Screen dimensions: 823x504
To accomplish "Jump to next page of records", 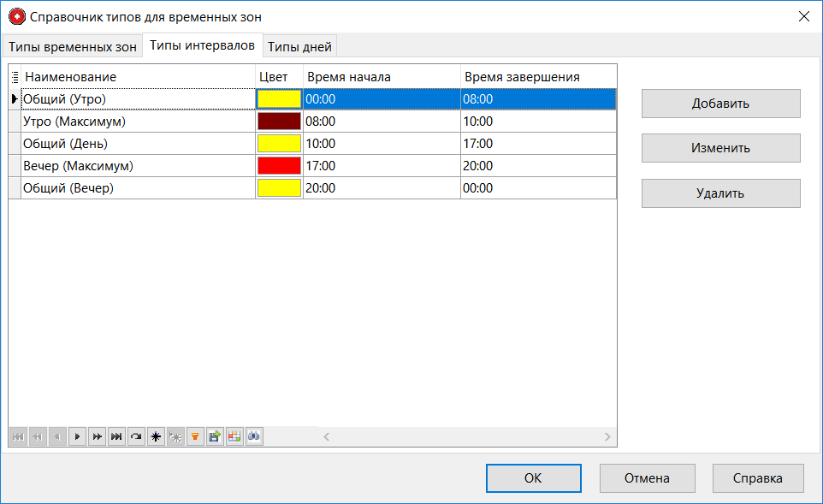I will 97,436.
